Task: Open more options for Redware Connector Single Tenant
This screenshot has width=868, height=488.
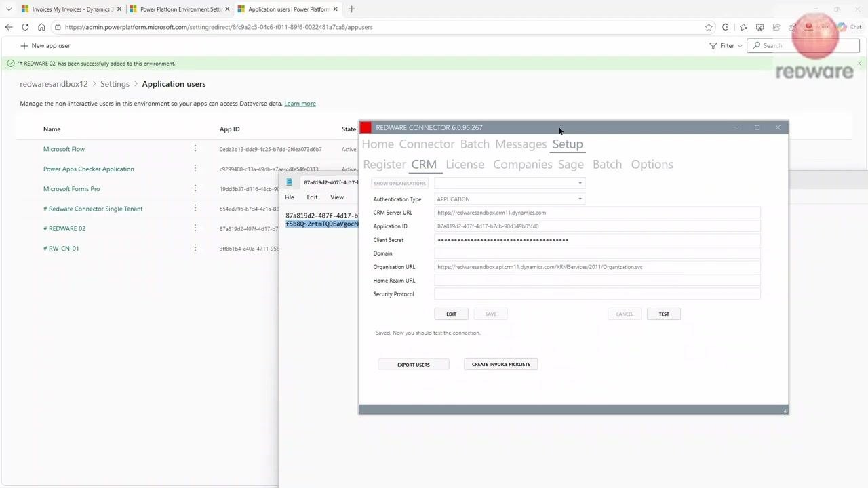Action: click(x=195, y=208)
